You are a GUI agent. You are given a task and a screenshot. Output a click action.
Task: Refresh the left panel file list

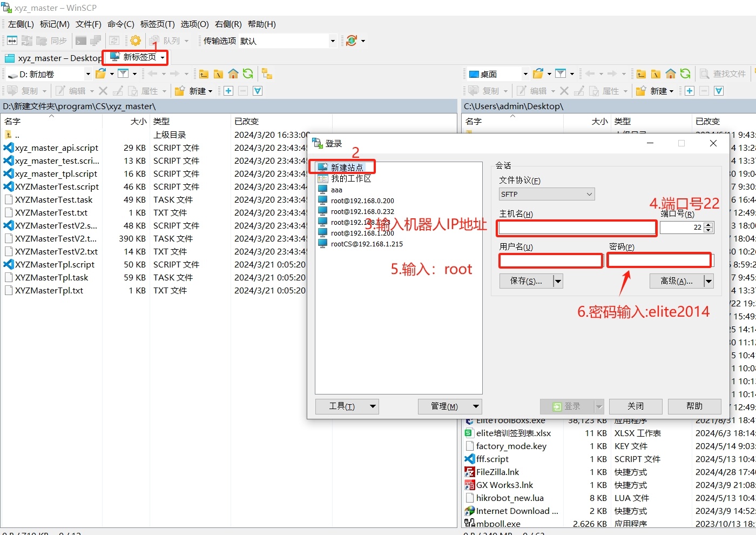click(x=248, y=74)
